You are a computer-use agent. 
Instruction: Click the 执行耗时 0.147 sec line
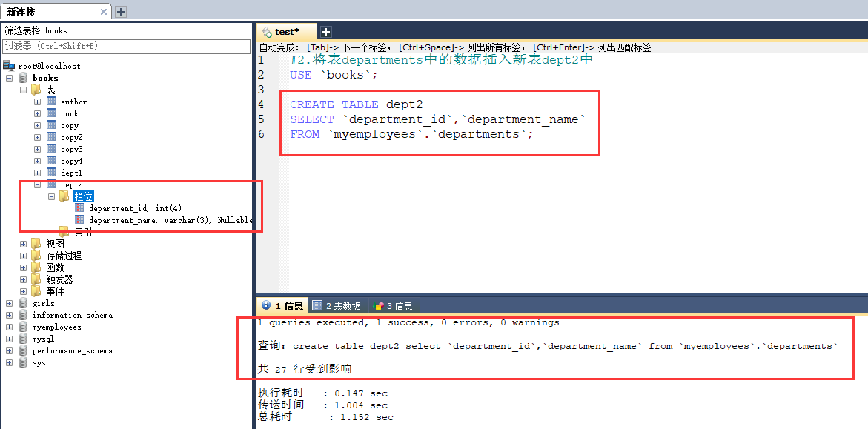322,393
